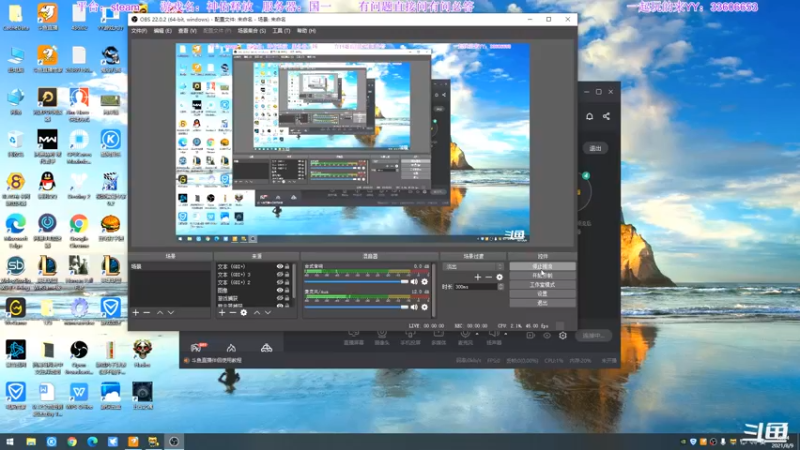800x450 pixels.
Task: Lock the 文本 (GDI+) 2 source
Action: (x=287, y=282)
